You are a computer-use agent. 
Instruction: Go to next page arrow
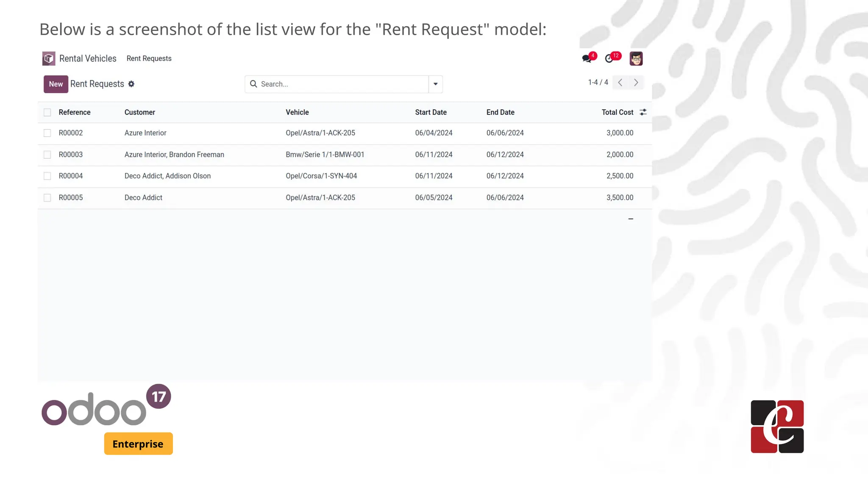tap(636, 83)
